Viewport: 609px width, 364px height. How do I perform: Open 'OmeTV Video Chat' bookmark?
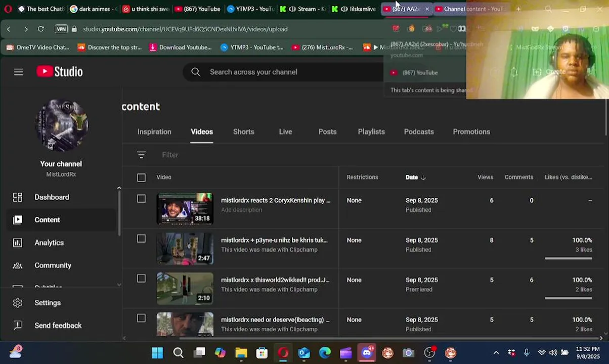[x=37, y=47]
